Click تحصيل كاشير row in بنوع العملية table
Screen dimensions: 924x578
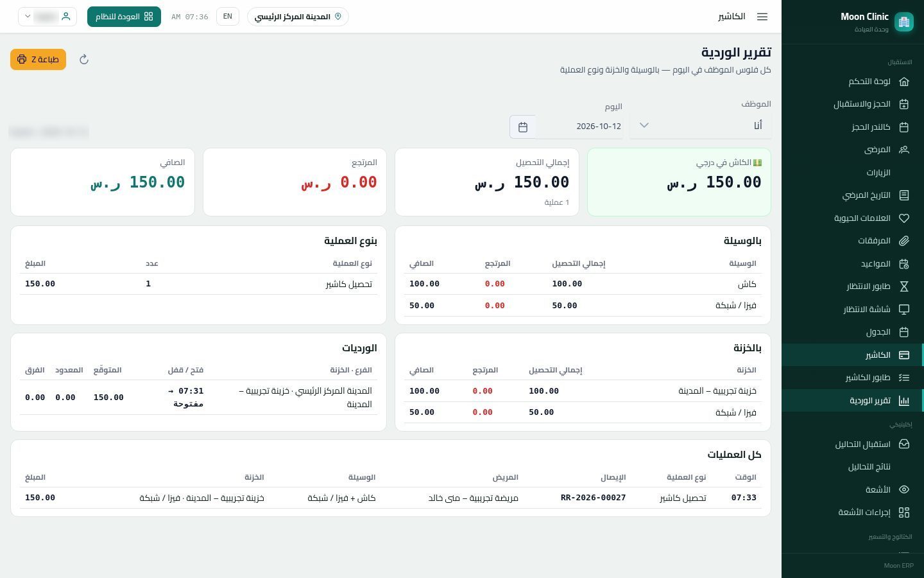pyautogui.click(x=198, y=284)
